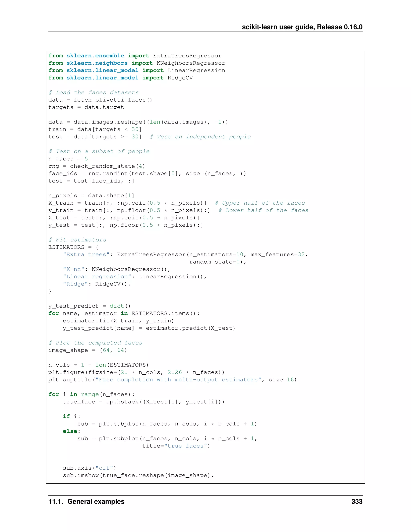
Task: Click the 'estimator.fit(X_train, y_train)' line
Action: click(x=118, y=321)
